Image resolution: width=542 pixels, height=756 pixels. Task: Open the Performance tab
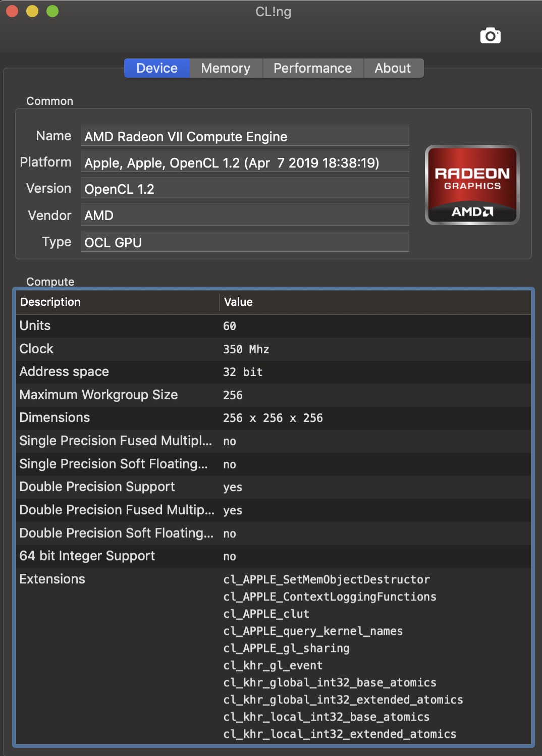click(313, 68)
